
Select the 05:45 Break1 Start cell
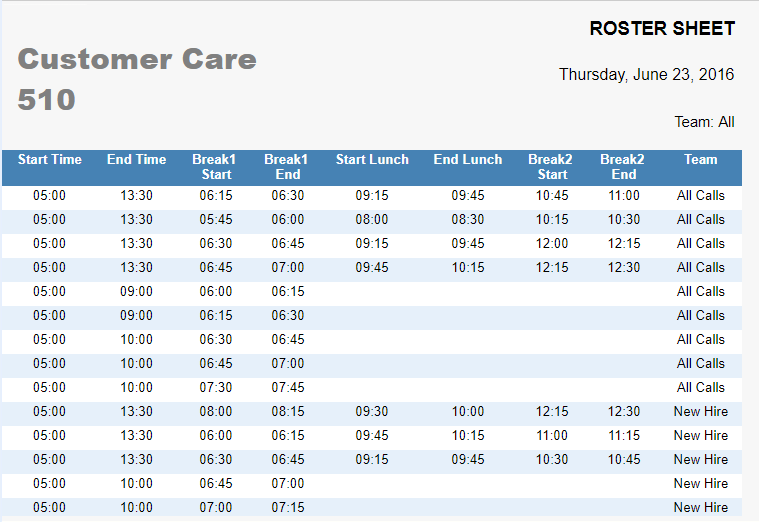216,220
